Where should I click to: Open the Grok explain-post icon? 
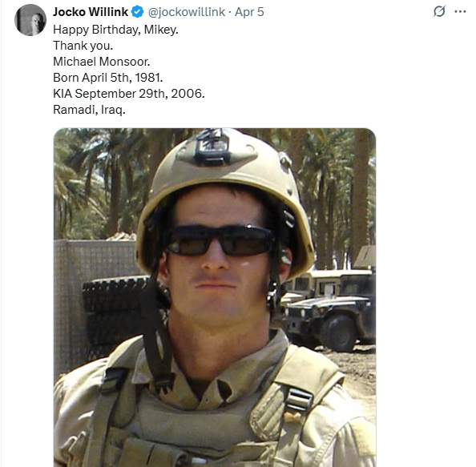point(439,11)
